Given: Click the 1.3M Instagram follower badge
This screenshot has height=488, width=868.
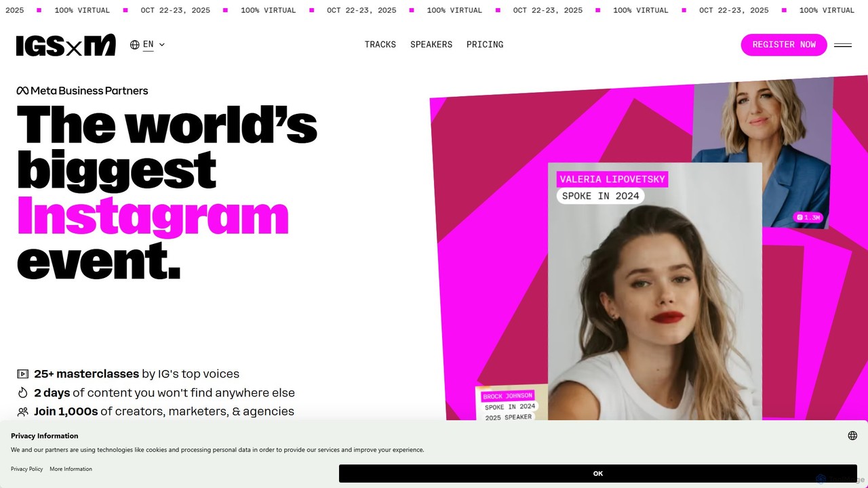Looking at the screenshot, I should click(x=808, y=218).
